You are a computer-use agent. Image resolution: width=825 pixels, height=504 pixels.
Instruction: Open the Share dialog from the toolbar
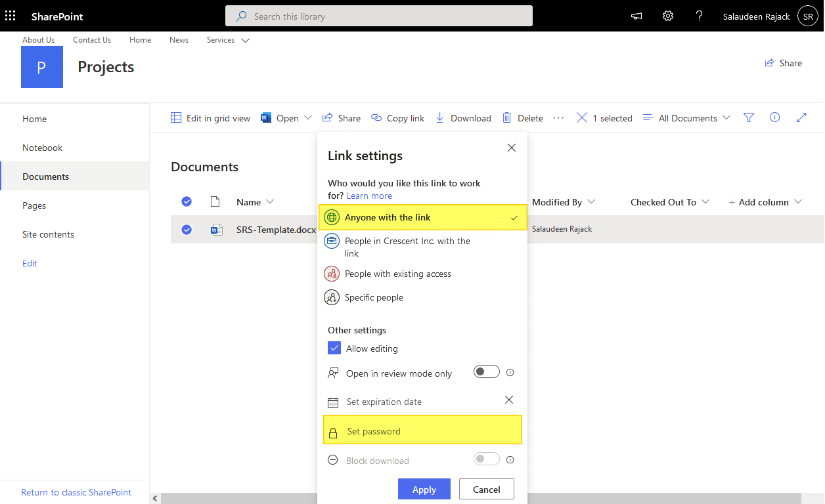pyautogui.click(x=341, y=117)
